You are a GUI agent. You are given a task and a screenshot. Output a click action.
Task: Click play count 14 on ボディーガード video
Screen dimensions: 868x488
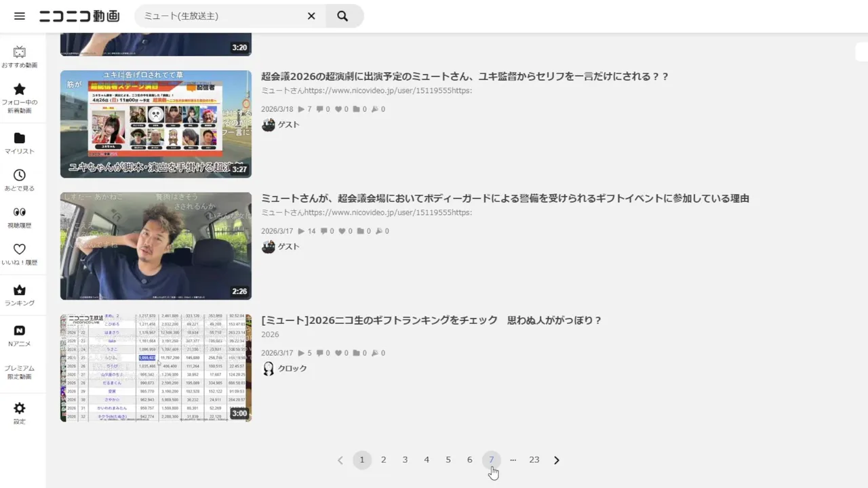tap(307, 231)
